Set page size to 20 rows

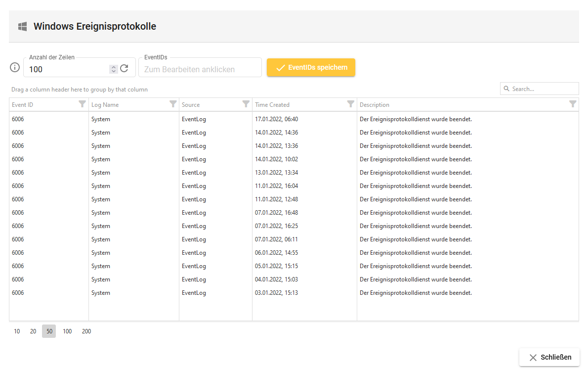click(33, 331)
